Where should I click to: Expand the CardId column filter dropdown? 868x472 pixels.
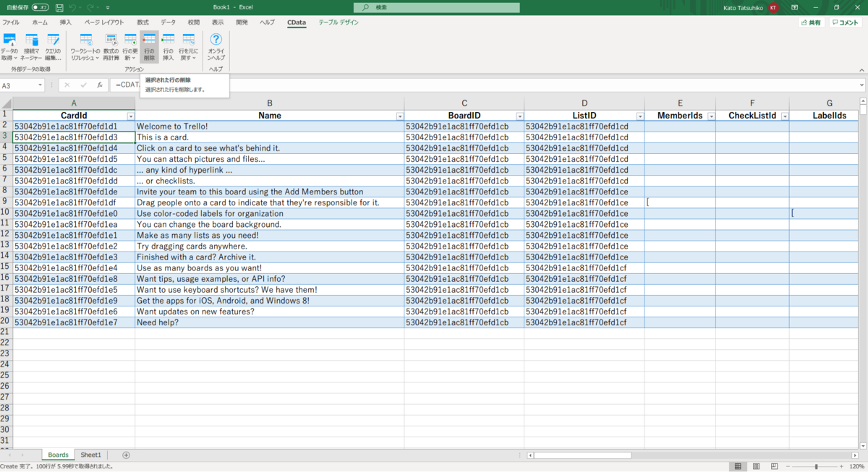pos(130,116)
